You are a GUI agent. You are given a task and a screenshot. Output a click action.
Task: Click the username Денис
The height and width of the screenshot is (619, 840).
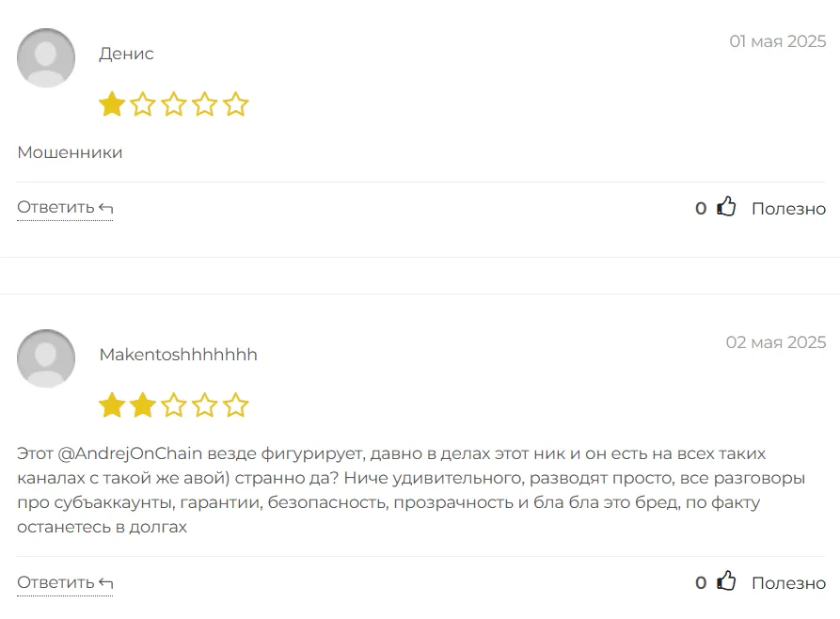[126, 54]
